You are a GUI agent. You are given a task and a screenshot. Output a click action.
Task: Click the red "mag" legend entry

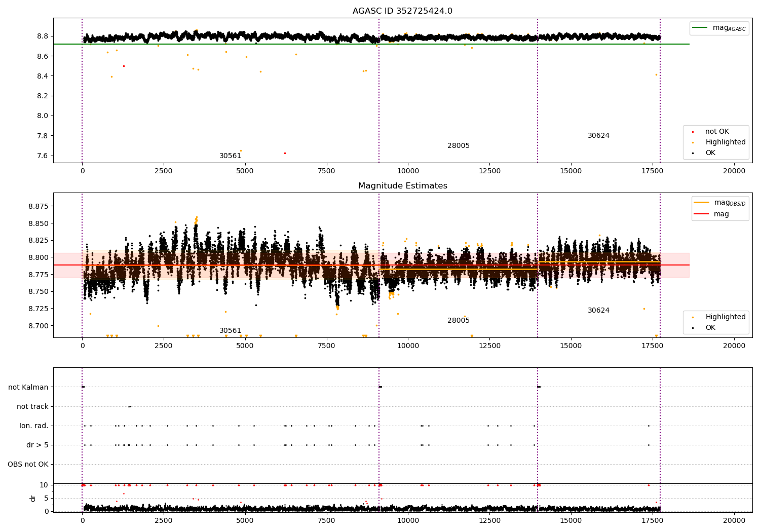coord(721,214)
